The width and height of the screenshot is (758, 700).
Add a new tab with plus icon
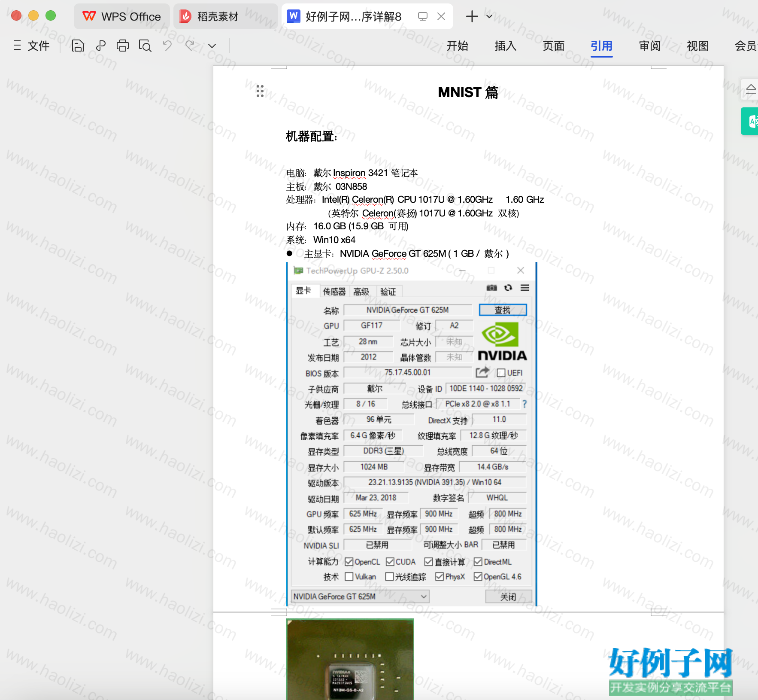tap(472, 16)
